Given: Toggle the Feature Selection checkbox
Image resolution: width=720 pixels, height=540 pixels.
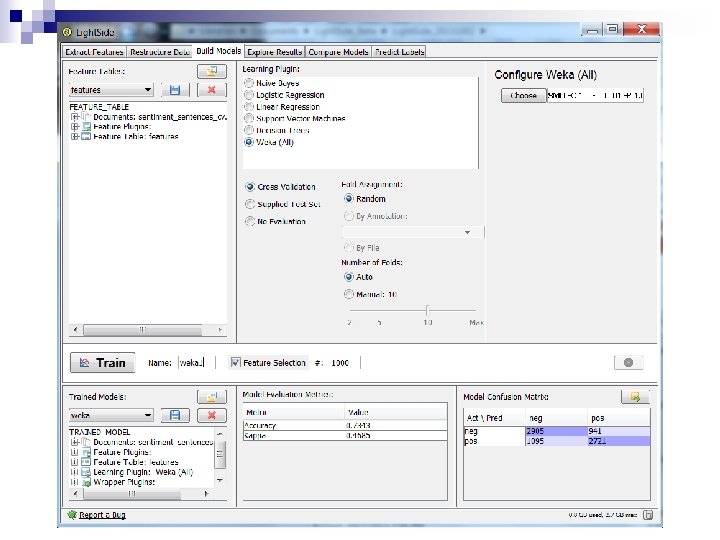Looking at the screenshot, I should 235,363.
